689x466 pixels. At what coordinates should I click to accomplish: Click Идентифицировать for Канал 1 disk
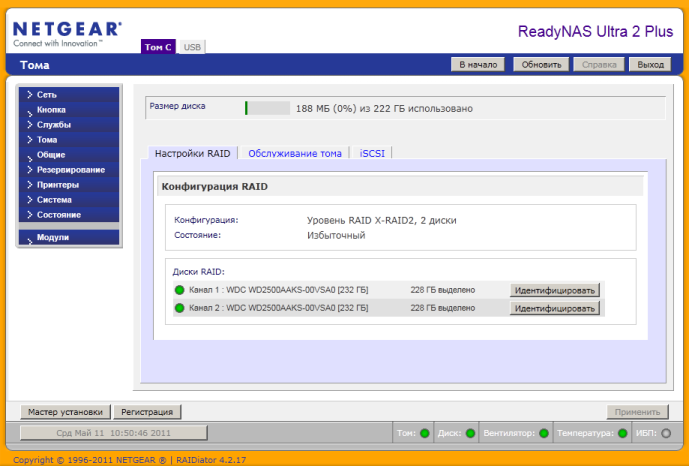pyautogui.click(x=555, y=290)
